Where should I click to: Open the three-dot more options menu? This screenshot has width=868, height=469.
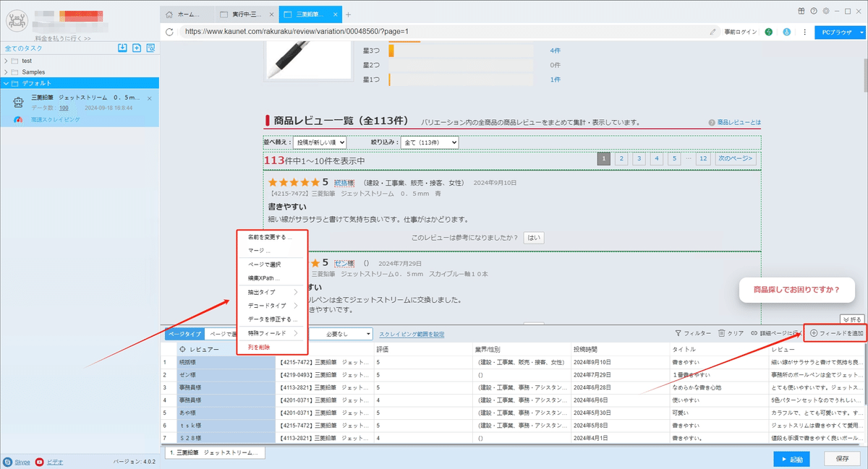pyautogui.click(x=803, y=32)
